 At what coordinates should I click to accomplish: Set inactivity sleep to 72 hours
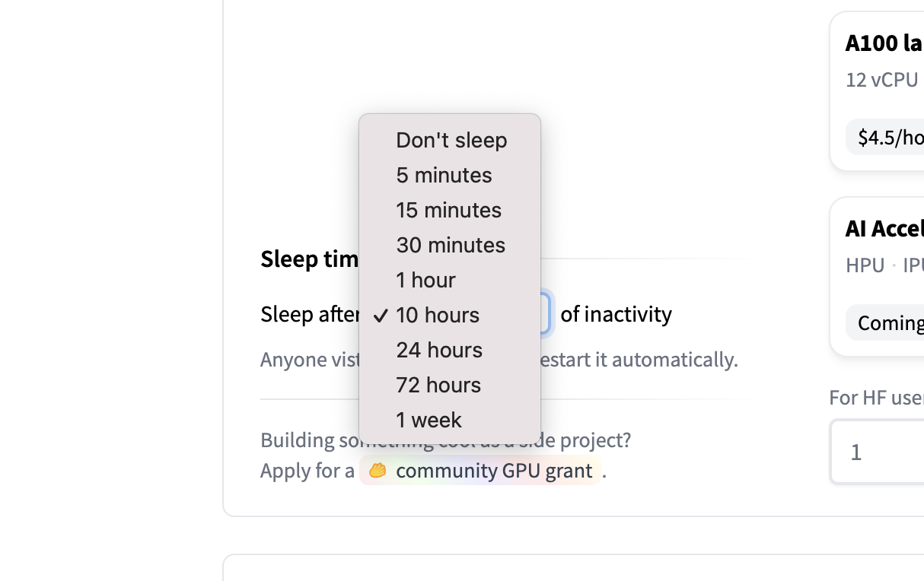click(438, 385)
